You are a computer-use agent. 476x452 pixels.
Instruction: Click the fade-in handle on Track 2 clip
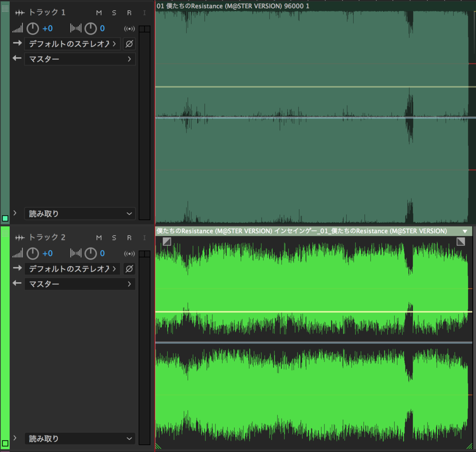point(167,241)
